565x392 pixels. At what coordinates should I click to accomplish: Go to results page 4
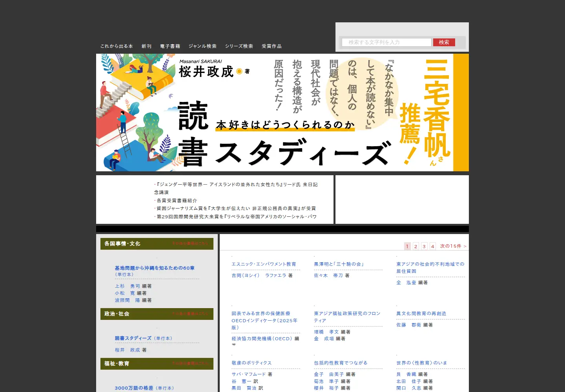433,246
